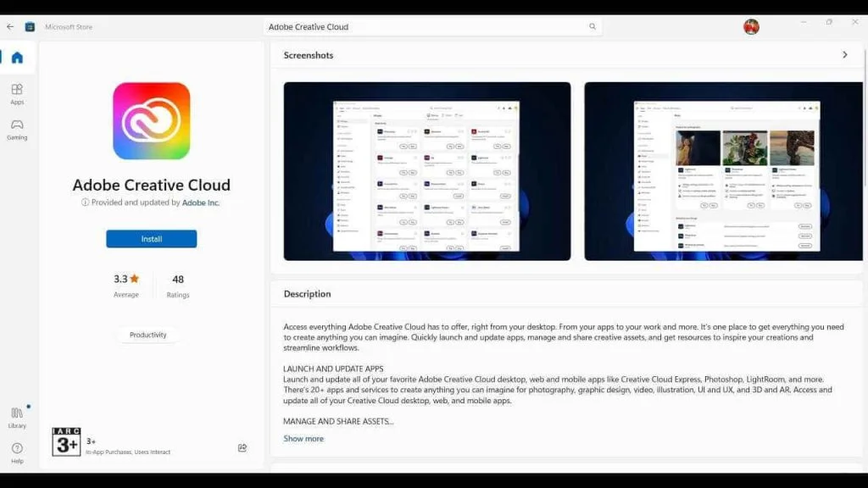
Task: Click the Description section heading
Action: click(x=307, y=294)
